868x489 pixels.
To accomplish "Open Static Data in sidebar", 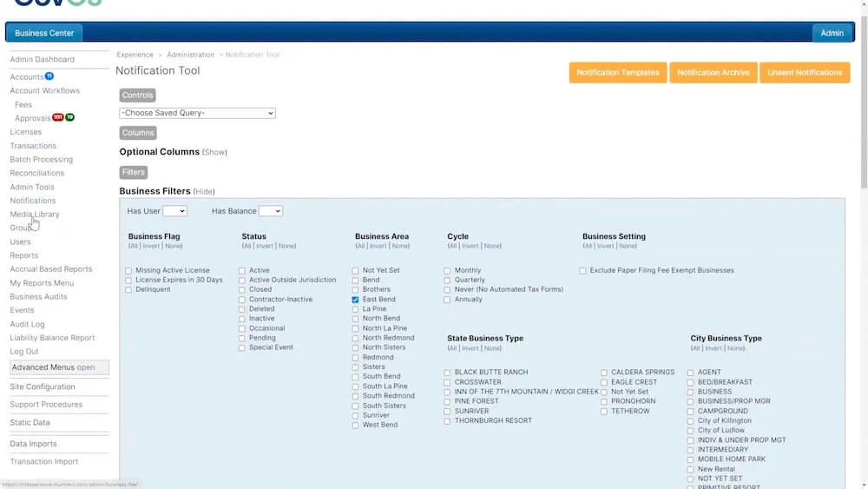I will click(x=30, y=422).
